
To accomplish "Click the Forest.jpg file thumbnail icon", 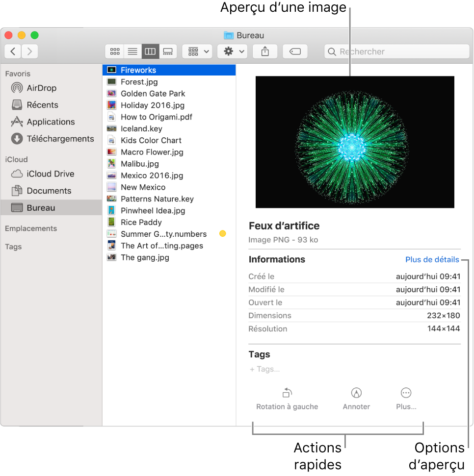I will [112, 82].
